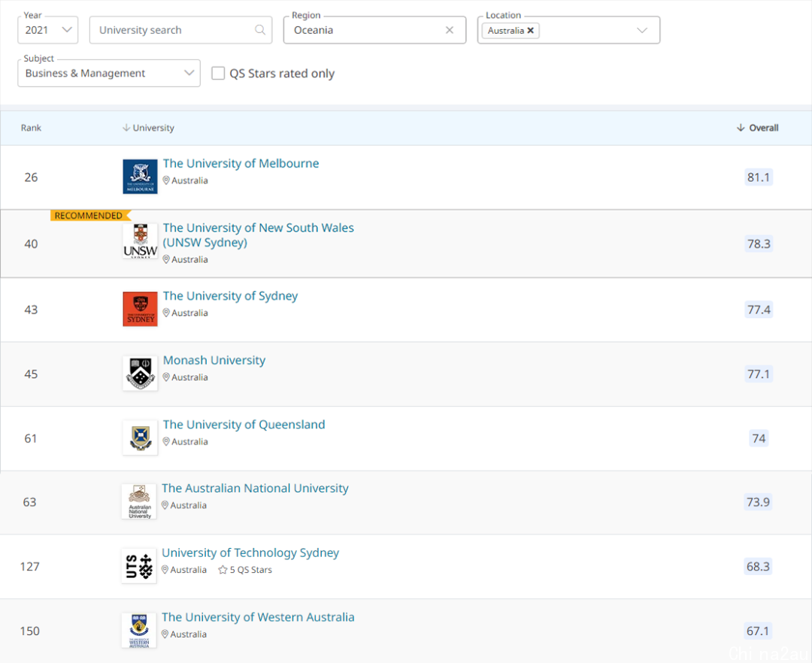Click in the University search field

point(180,30)
